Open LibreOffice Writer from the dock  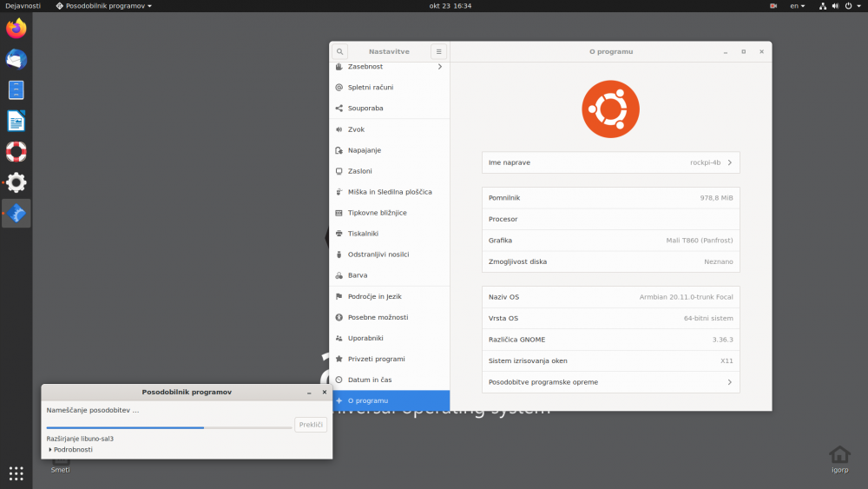16,121
